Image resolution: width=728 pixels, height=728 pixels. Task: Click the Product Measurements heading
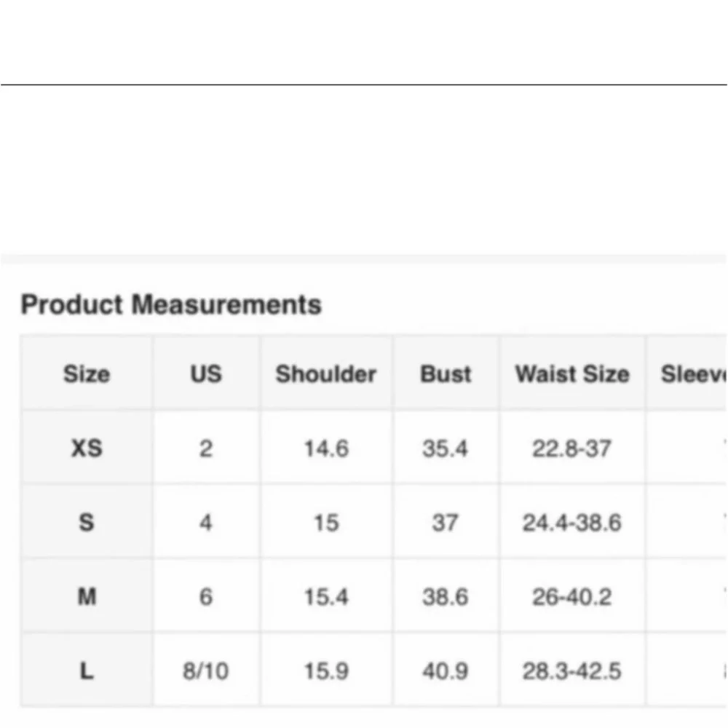(x=171, y=304)
